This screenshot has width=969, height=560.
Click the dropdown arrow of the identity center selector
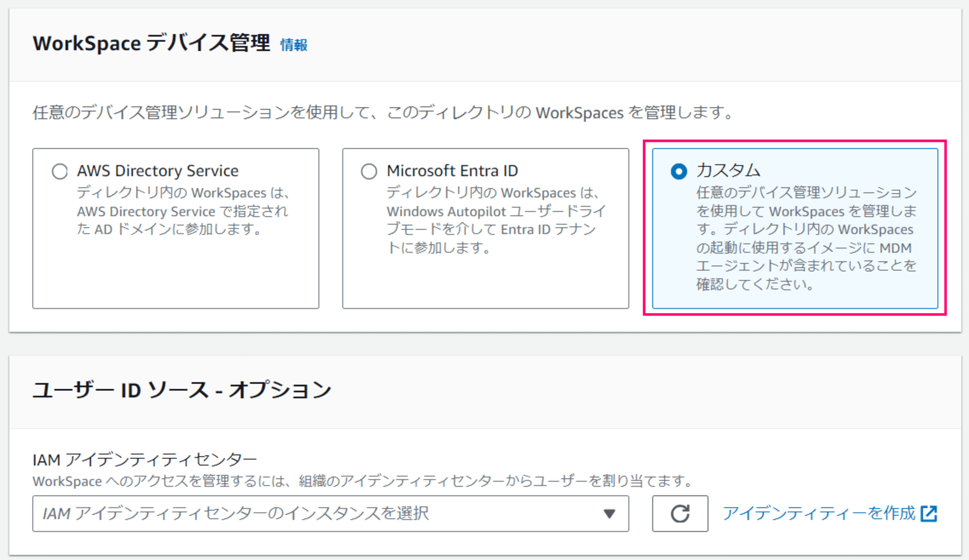pyautogui.click(x=610, y=513)
